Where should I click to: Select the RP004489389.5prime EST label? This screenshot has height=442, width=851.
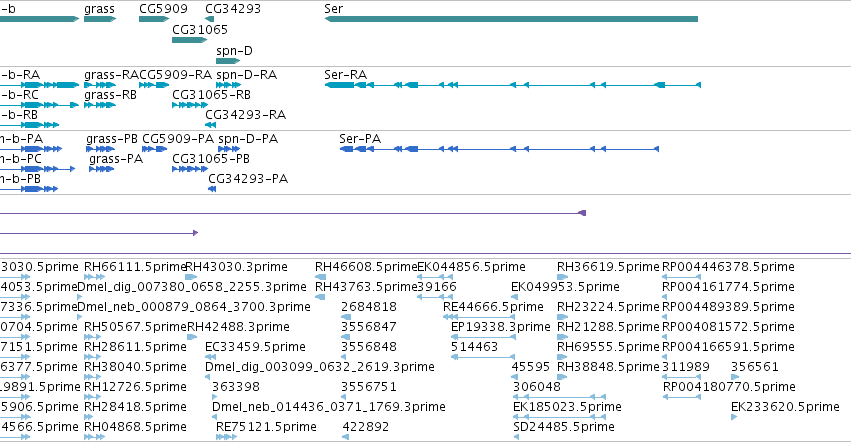728,306
